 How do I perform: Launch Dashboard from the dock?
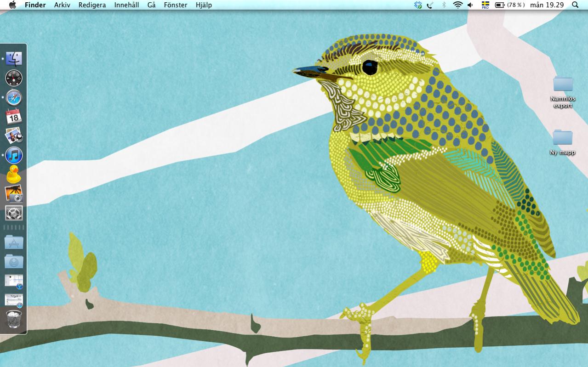tap(14, 78)
